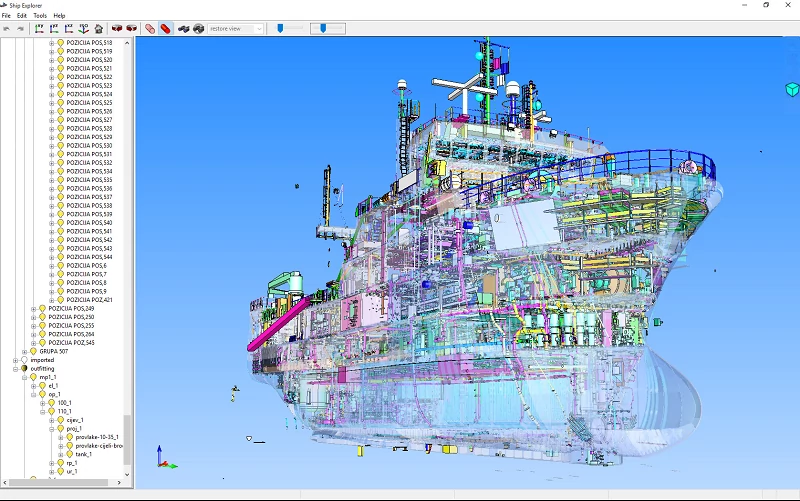
Task: Toggle visibility bulb for POZICIJA POS,525
Action: (x=60, y=103)
